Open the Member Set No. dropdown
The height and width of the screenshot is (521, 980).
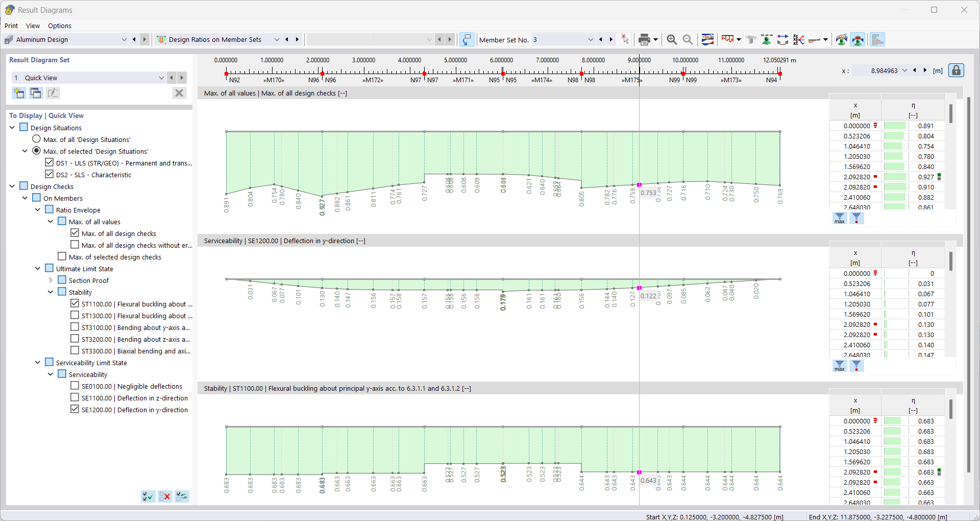point(591,39)
